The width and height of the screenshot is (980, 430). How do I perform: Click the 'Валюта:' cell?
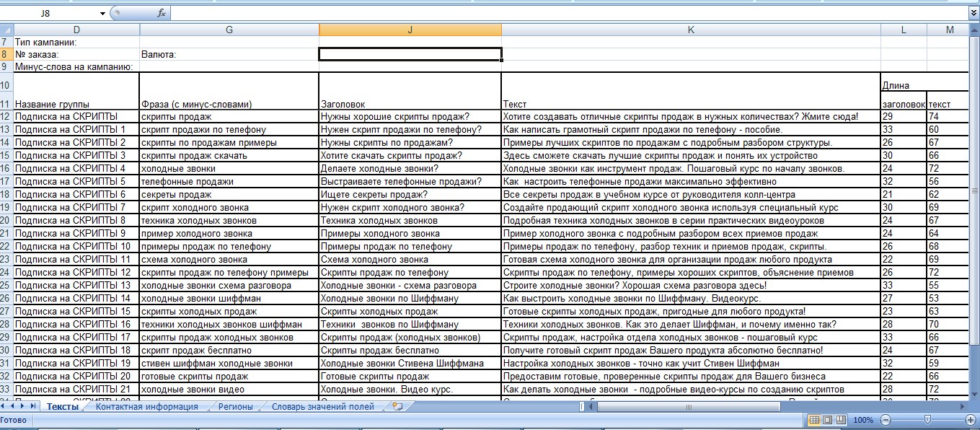(229, 54)
